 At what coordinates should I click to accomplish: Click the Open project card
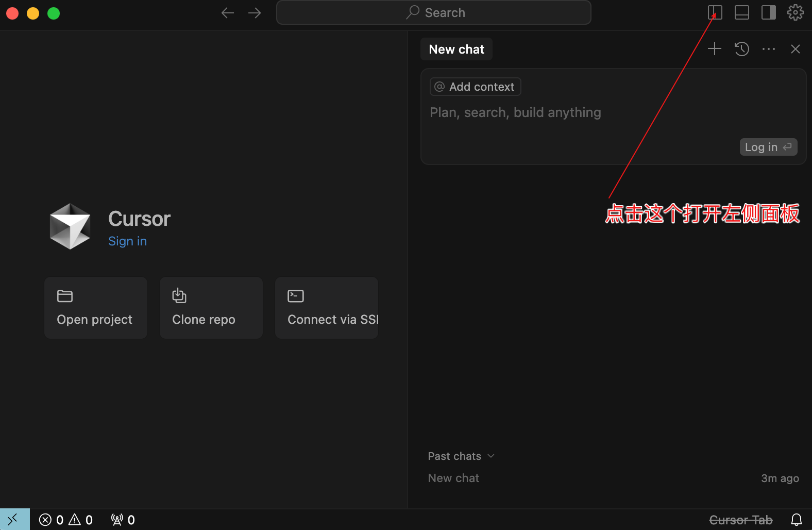tap(96, 308)
